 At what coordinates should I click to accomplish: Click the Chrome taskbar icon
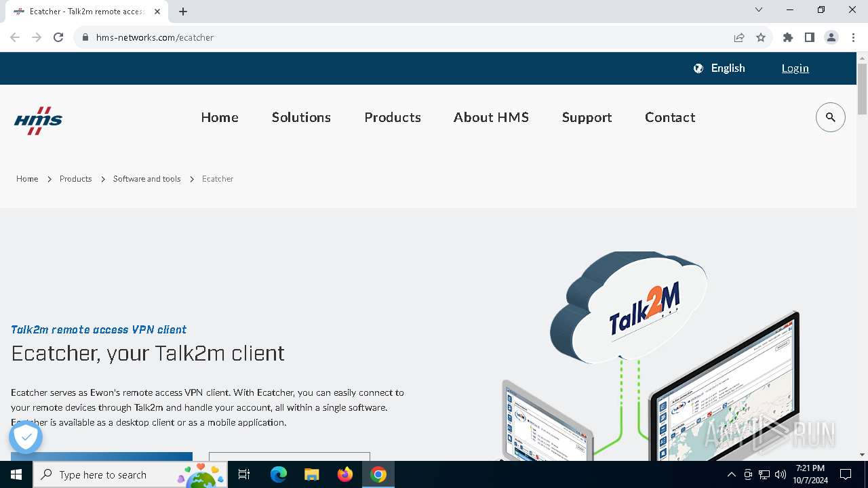click(x=378, y=474)
